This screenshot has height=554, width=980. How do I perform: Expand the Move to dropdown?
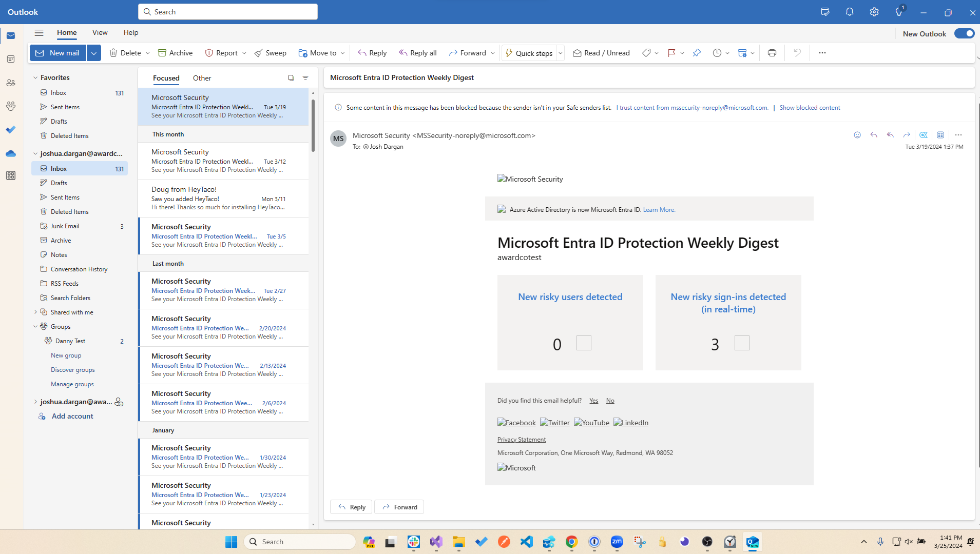tap(343, 52)
